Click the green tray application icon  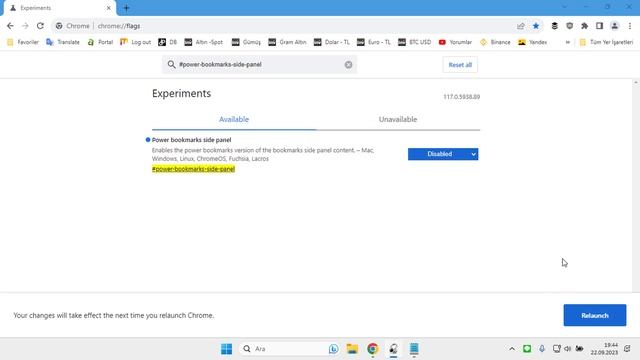tap(527, 349)
